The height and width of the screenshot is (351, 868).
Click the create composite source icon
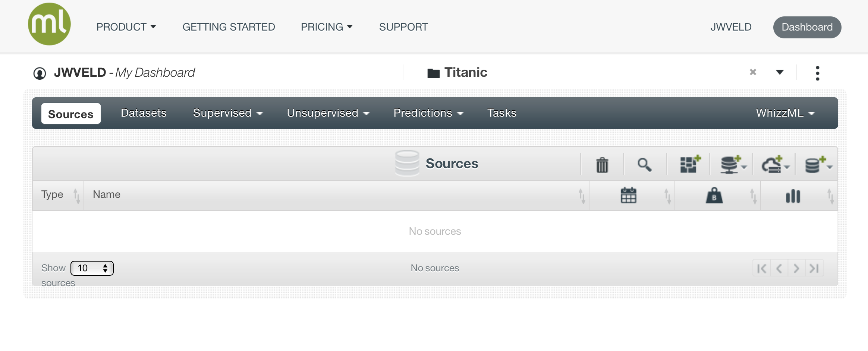[x=690, y=164]
